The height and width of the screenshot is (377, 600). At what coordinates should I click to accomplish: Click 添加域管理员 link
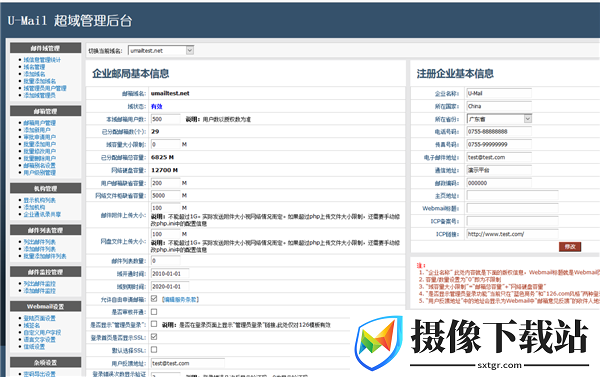(39, 95)
